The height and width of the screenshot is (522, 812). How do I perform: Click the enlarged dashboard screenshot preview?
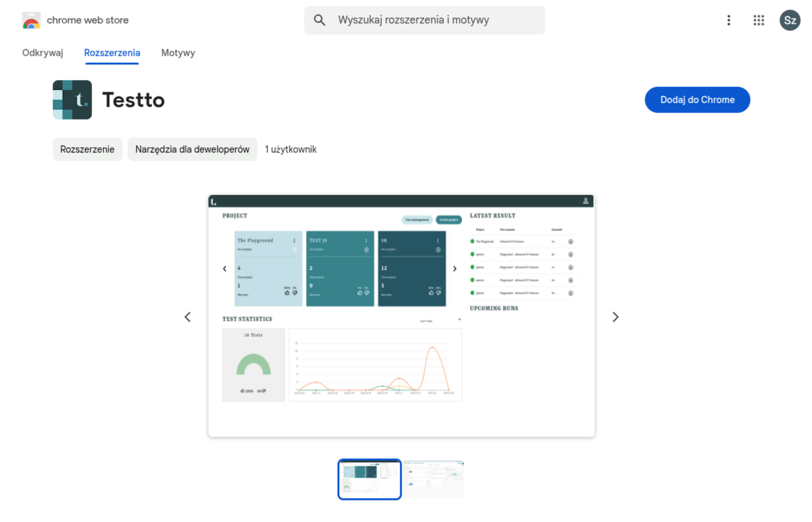coord(401,315)
